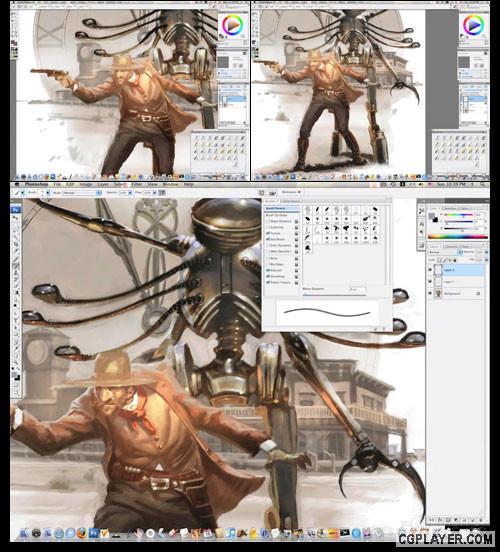Toggle the Shape Dynamics checkbox
The image size is (500, 552).
click(268, 221)
